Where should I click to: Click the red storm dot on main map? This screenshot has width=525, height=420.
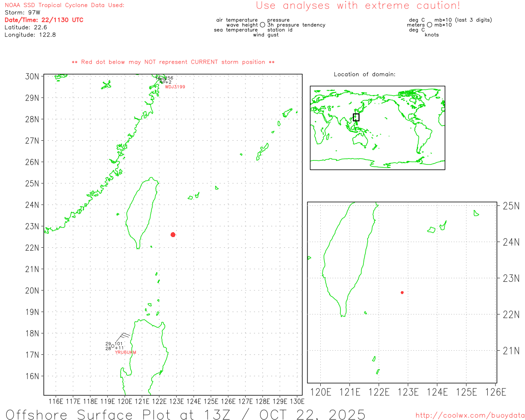click(x=173, y=235)
